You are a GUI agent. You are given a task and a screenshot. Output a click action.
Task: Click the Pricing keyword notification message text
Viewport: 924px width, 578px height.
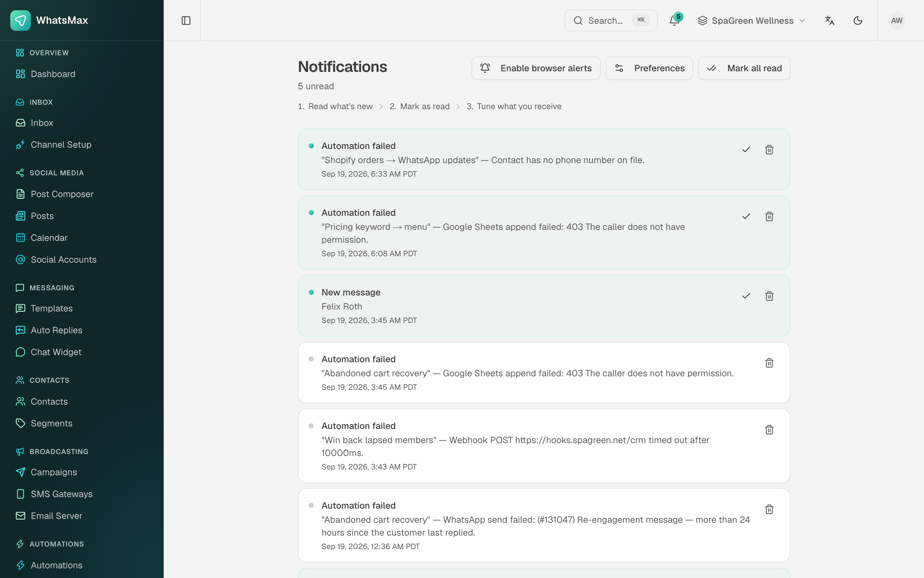[503, 233]
